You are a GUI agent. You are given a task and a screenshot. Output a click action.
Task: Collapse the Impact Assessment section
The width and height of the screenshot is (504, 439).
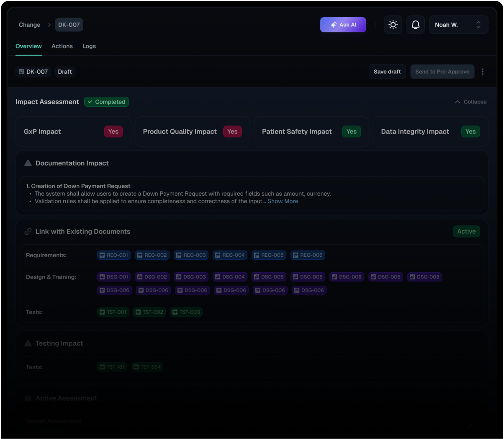471,102
